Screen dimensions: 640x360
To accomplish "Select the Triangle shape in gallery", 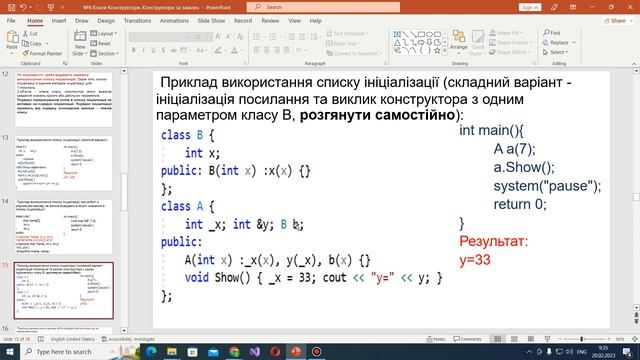I will (397, 42).
